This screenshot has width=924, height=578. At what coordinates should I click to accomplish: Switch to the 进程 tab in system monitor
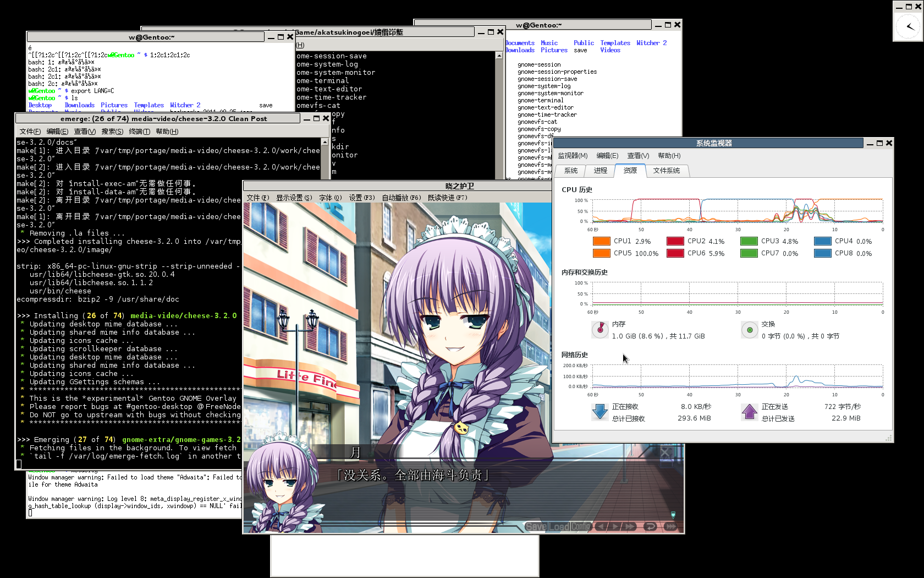point(601,171)
